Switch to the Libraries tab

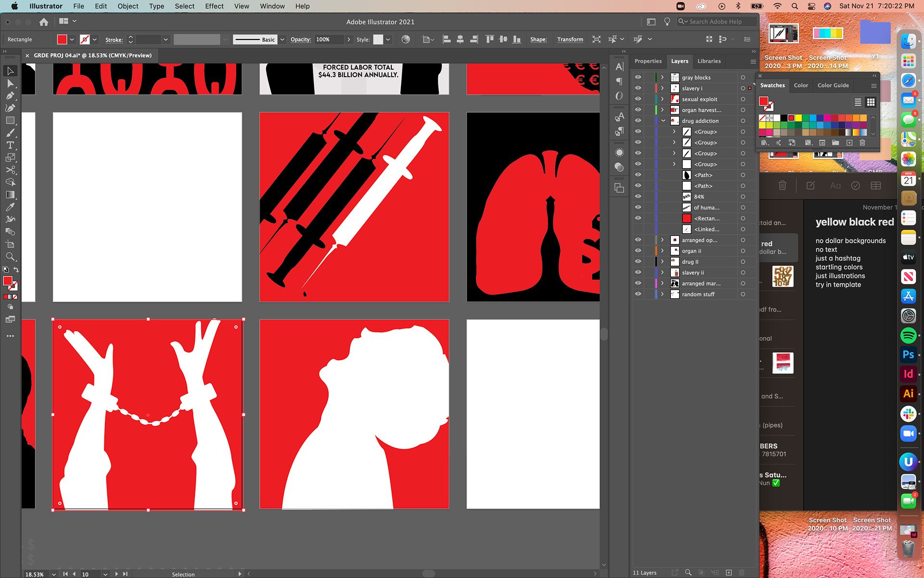tap(708, 61)
